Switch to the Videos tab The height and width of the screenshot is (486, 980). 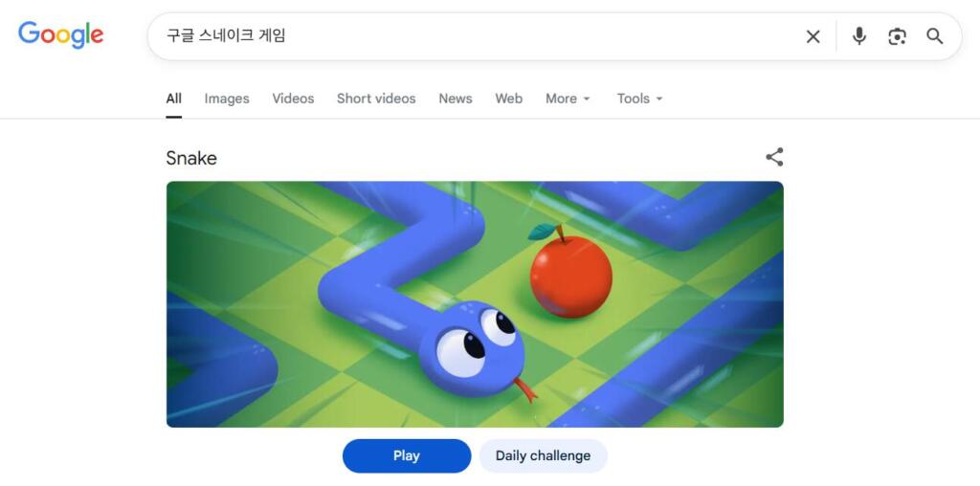[x=293, y=99]
